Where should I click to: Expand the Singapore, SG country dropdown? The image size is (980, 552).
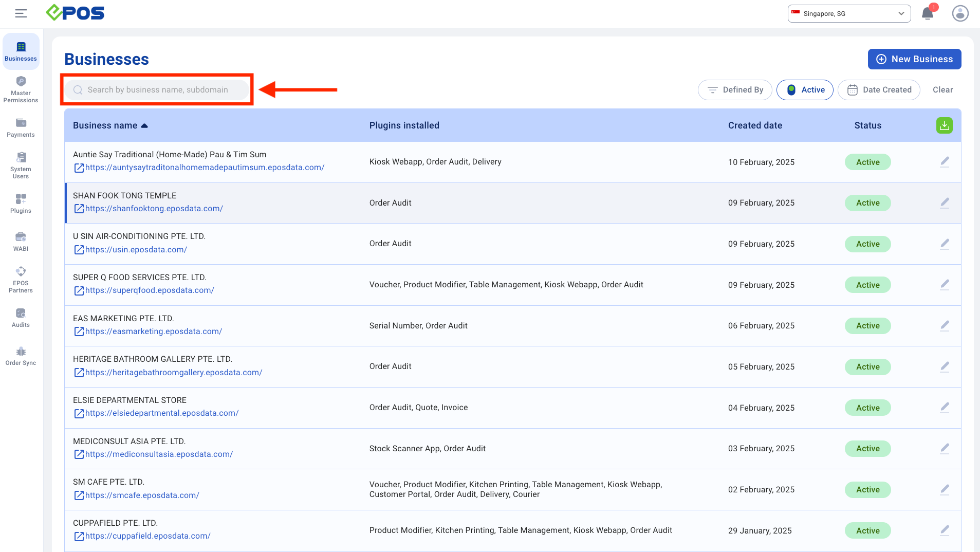[849, 13]
